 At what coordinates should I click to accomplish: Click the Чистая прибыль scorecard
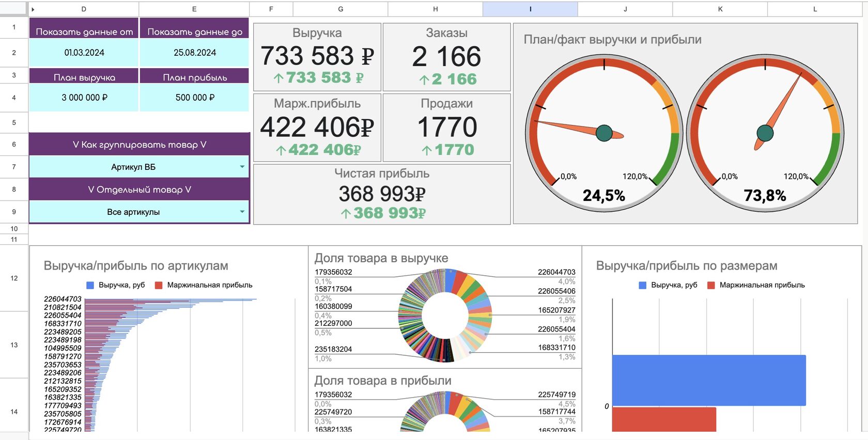(x=382, y=194)
